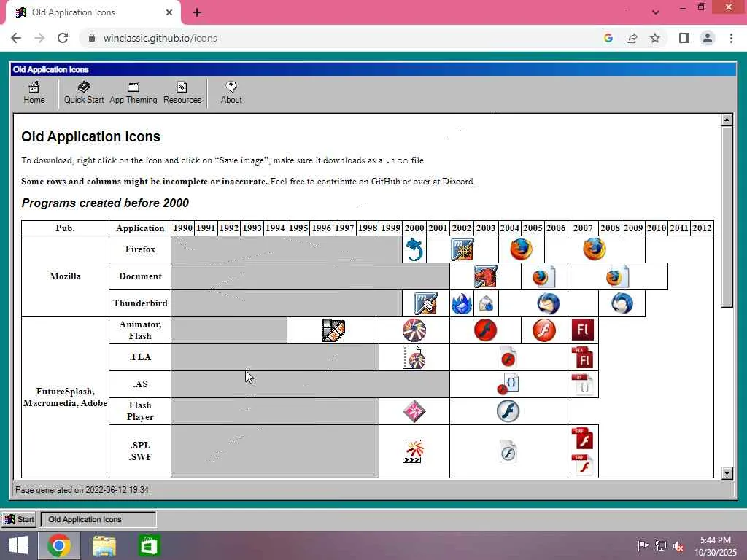This screenshot has width=747, height=560.
Task: Share this page icon in address bar
Action: point(632,38)
